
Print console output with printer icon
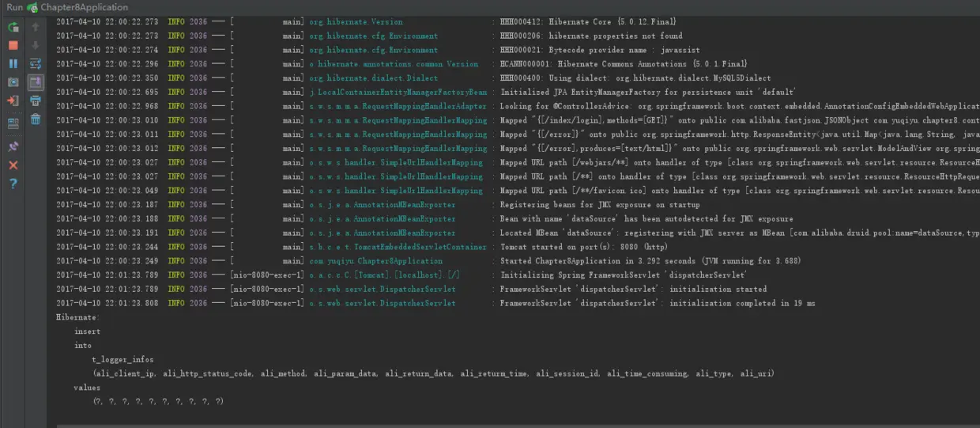coord(36,101)
